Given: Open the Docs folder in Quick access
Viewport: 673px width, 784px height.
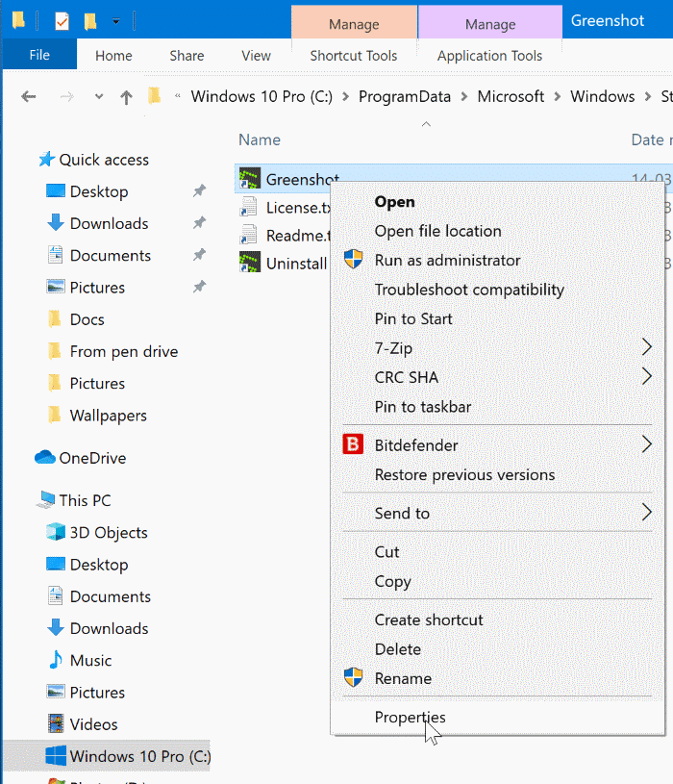Looking at the screenshot, I should pos(87,319).
